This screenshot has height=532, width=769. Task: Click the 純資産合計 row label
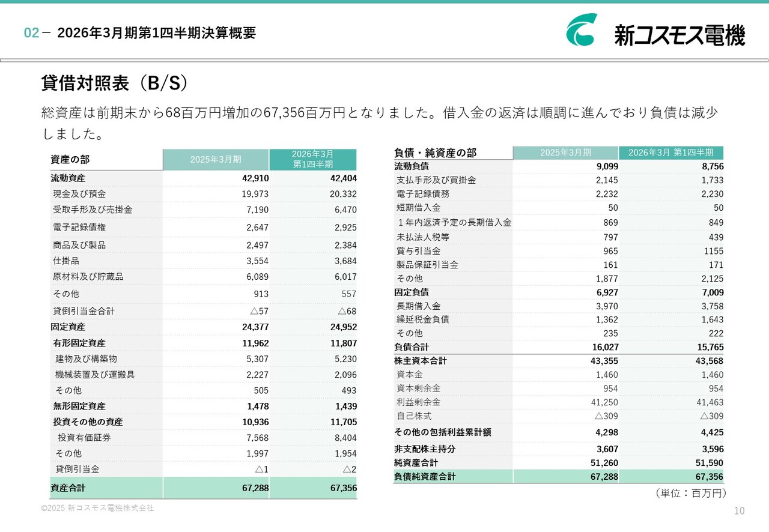416,463
